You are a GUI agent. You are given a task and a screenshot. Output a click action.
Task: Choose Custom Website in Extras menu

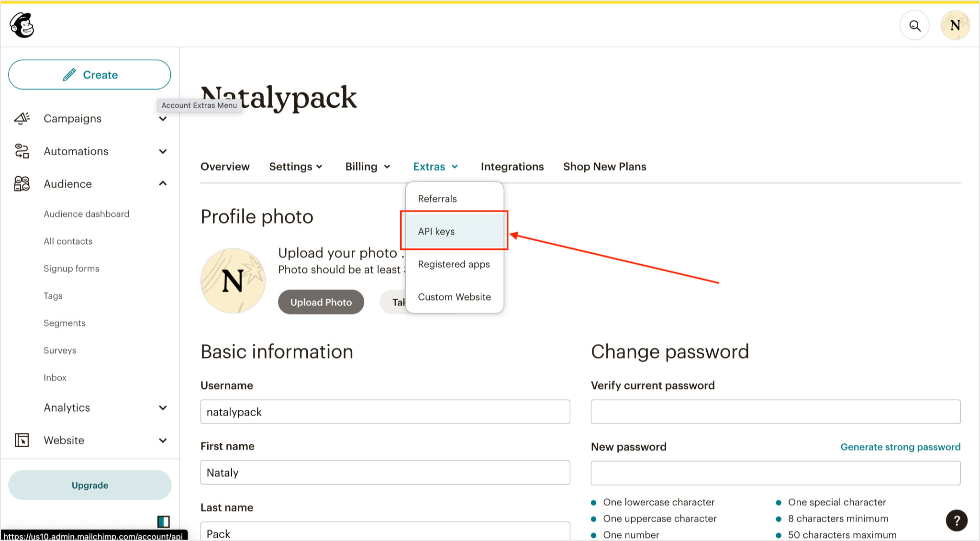coord(455,297)
